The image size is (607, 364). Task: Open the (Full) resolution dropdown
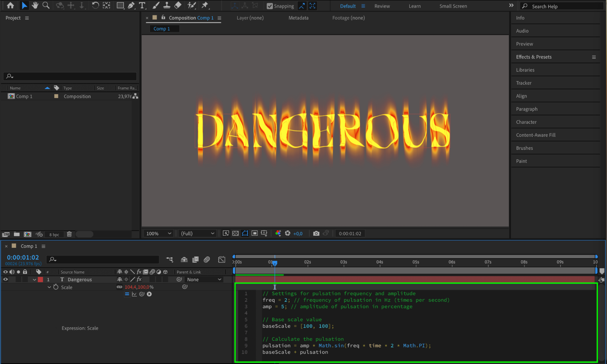click(197, 233)
